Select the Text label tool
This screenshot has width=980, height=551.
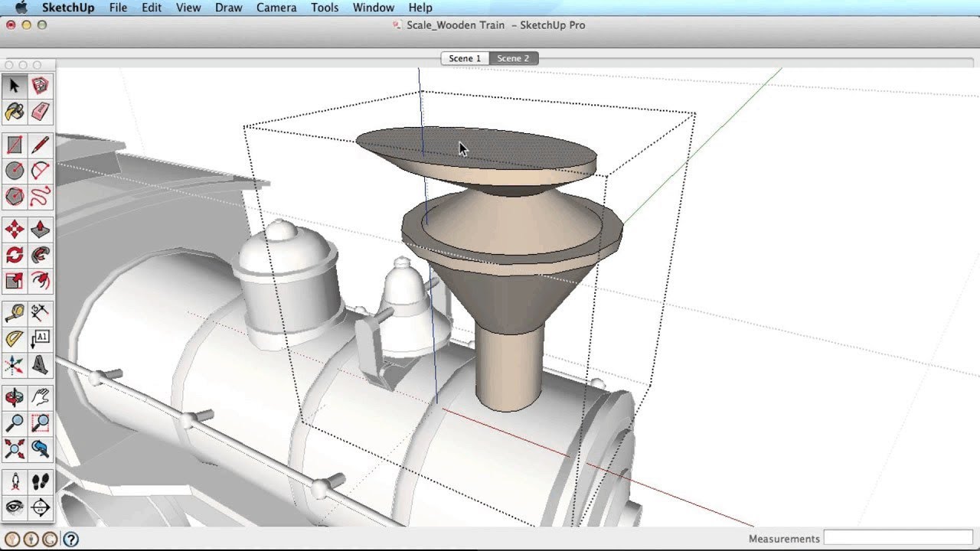click(x=41, y=339)
